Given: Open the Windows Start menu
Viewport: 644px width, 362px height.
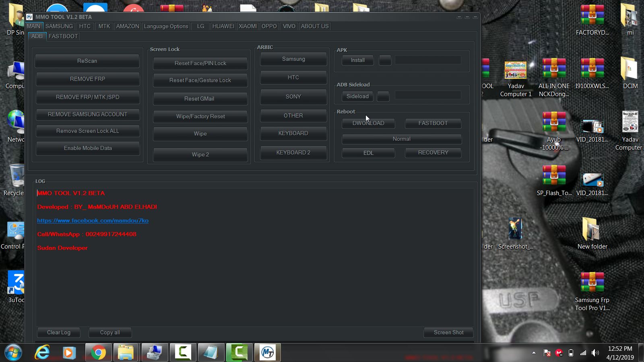Looking at the screenshot, I should pyautogui.click(x=13, y=353).
